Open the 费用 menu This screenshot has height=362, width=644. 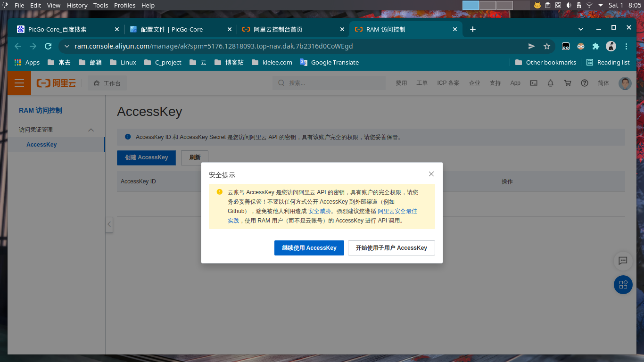click(x=401, y=83)
